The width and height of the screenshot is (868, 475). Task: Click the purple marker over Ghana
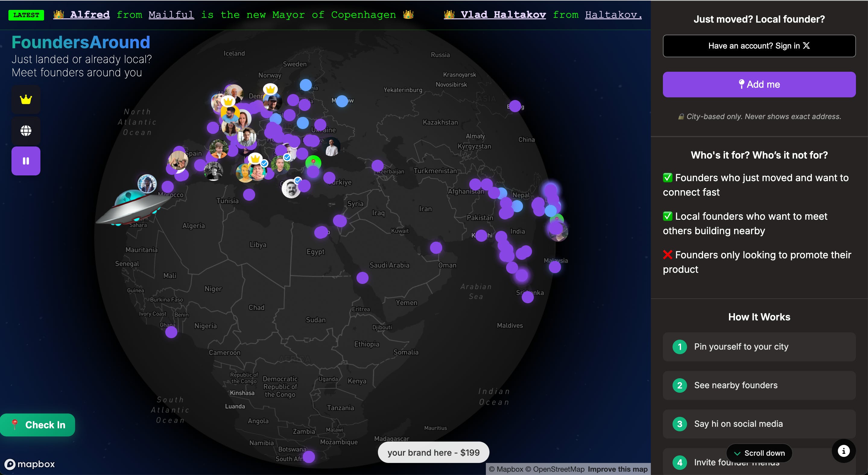pyautogui.click(x=171, y=332)
